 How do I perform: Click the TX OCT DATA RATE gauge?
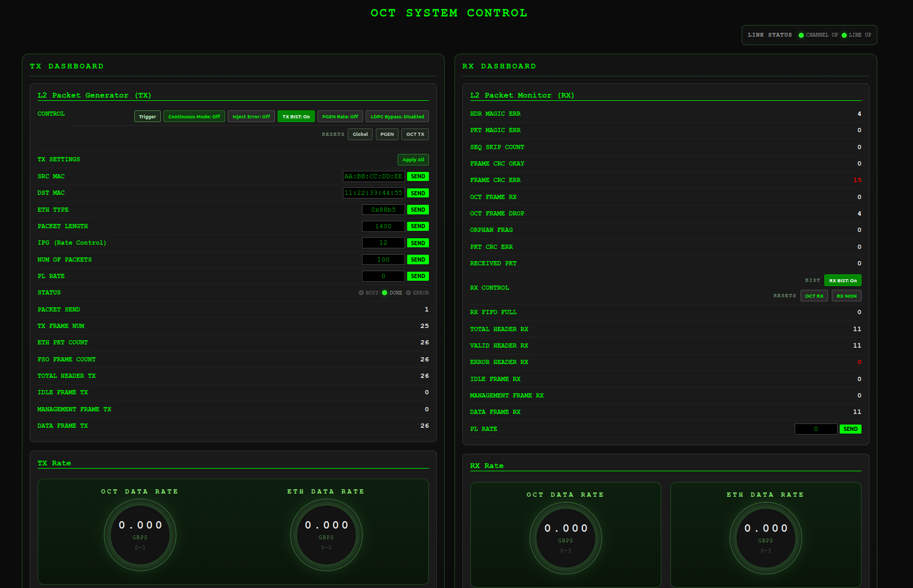click(140, 534)
